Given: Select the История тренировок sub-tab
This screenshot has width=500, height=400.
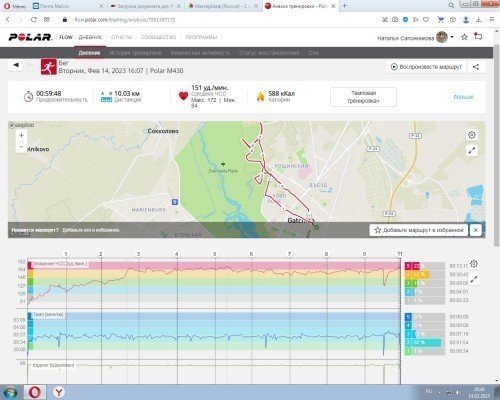Looking at the screenshot, I should (x=135, y=53).
